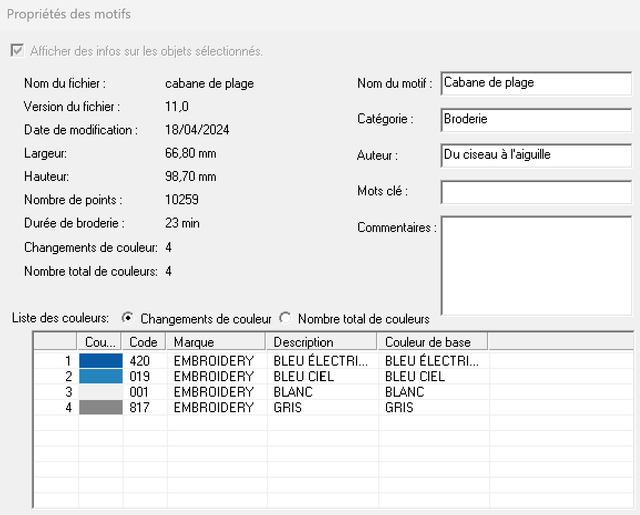Select code 001 in the BLANC row
The height and width of the screenshot is (515, 640).
click(x=140, y=392)
